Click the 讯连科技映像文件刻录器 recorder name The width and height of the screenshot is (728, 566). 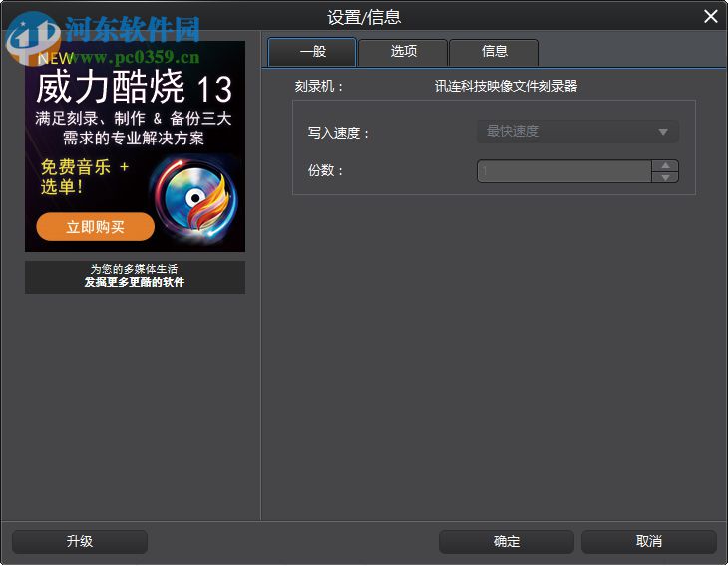tap(506, 86)
